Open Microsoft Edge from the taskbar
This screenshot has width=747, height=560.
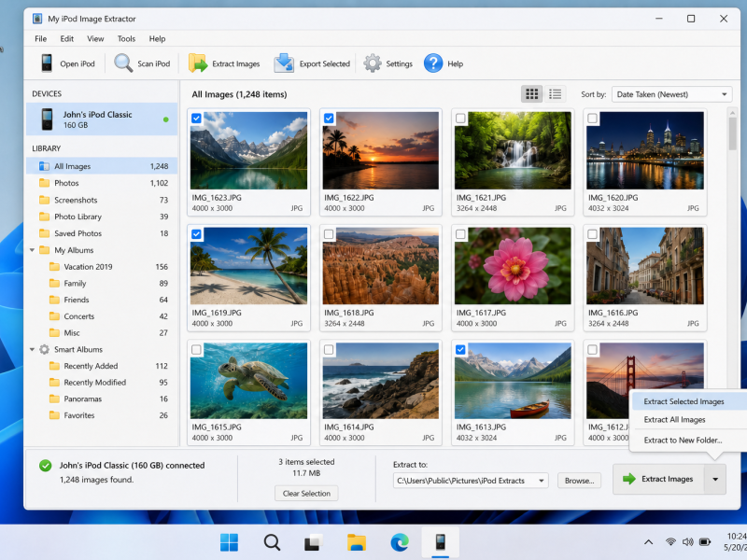400,542
